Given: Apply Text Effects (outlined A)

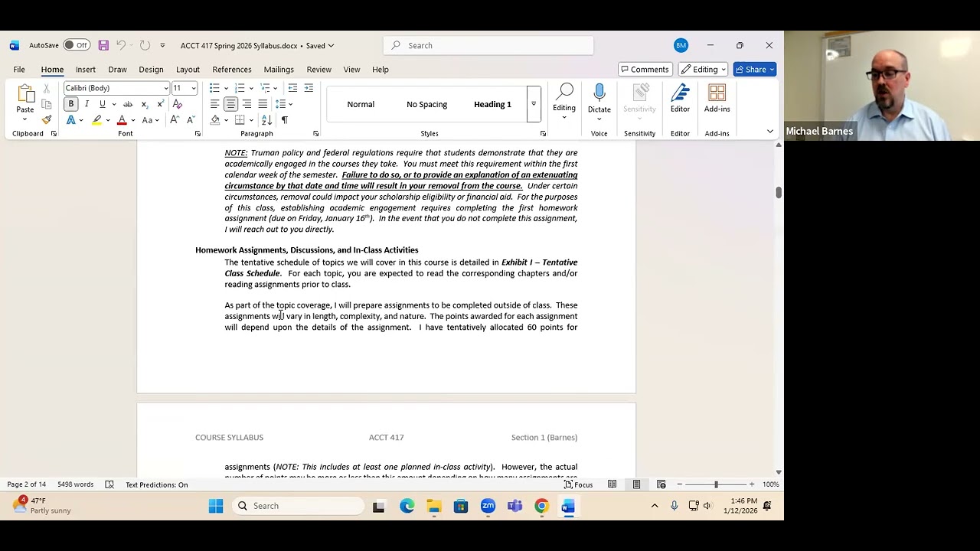Looking at the screenshot, I should [71, 120].
